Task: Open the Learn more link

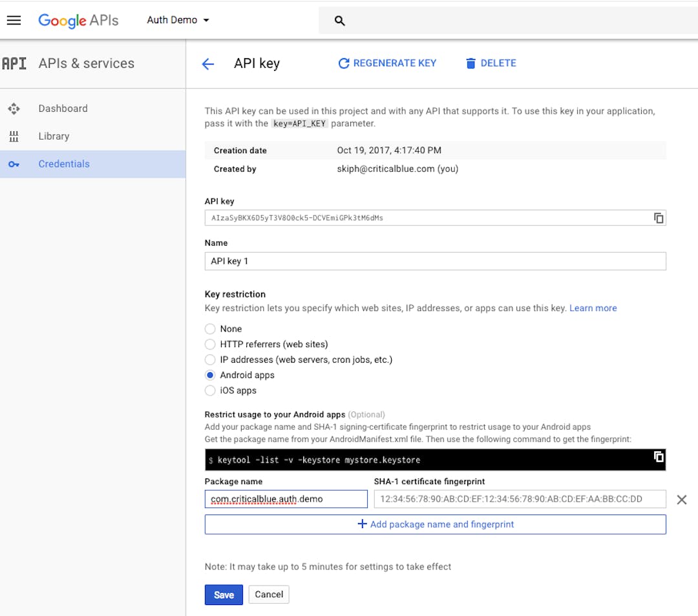Action: [x=593, y=308]
